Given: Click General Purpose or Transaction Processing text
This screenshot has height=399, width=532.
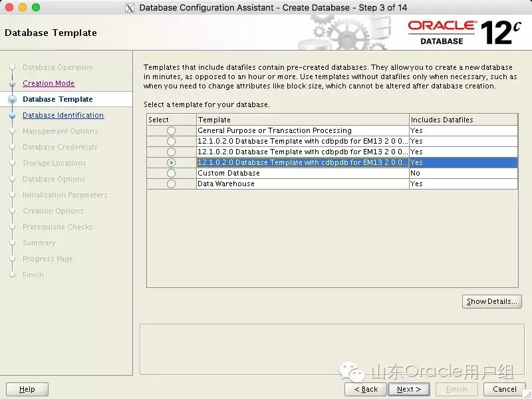Looking at the screenshot, I should point(275,130).
